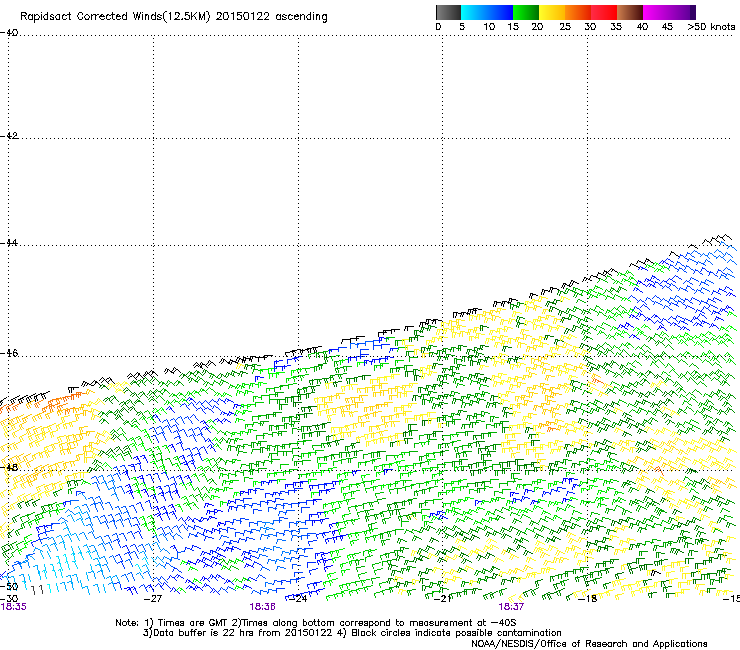Select the '25' tick label under color bar

pyautogui.click(x=565, y=27)
